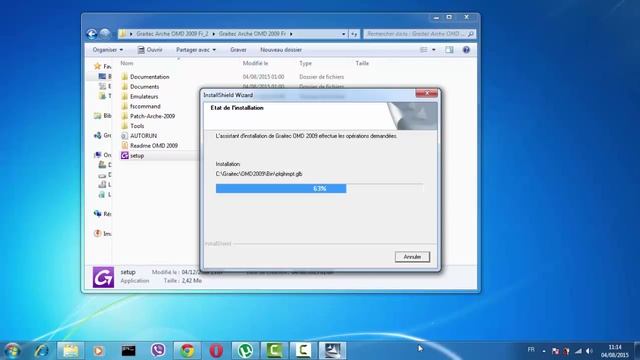Select the Emulateurs folder
640x360 pixels.
click(144, 96)
